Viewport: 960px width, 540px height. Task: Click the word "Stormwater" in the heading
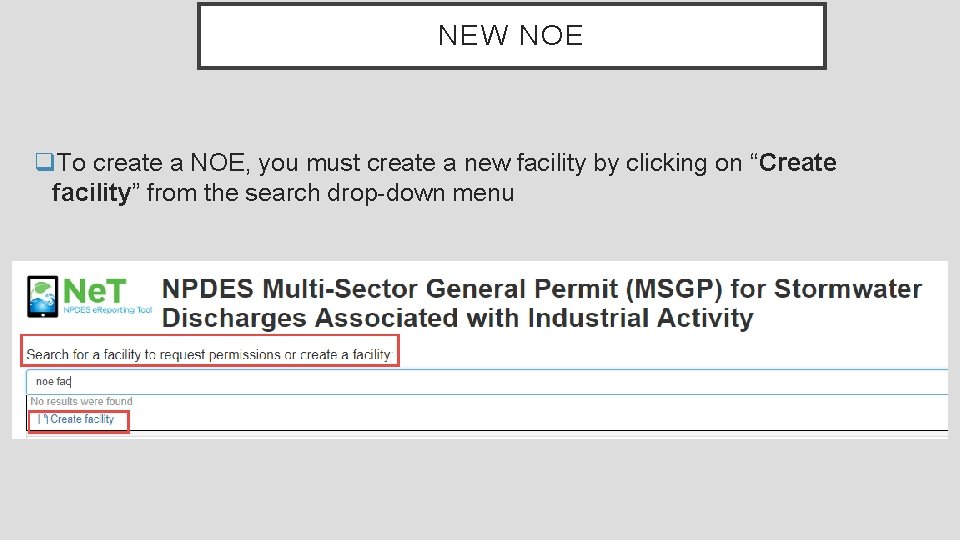(848, 289)
